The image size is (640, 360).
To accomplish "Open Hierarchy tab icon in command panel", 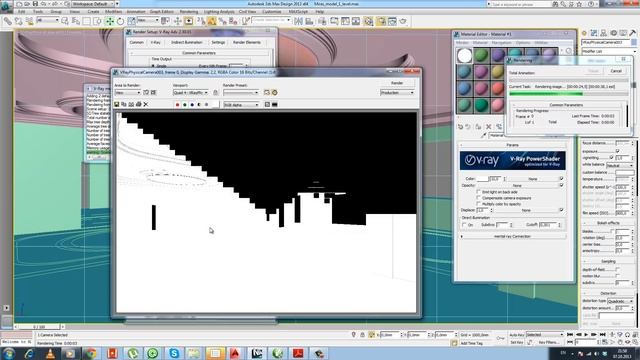I will point(603,33).
